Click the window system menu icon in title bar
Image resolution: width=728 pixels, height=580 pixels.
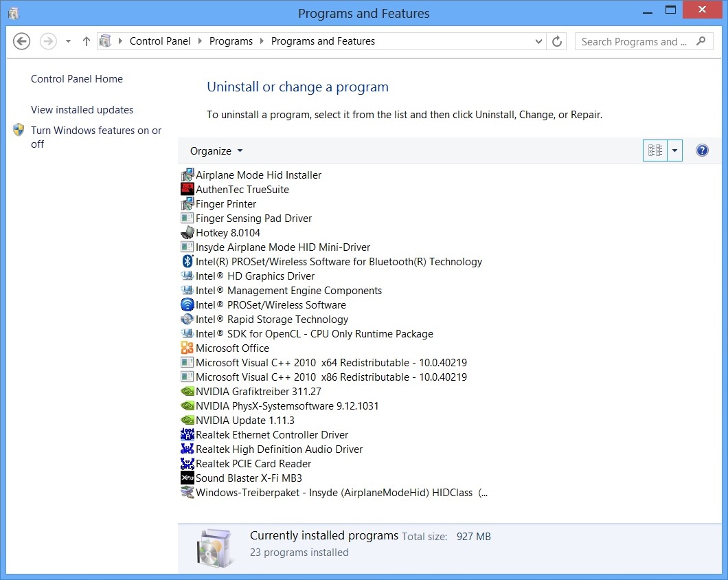coord(14,13)
